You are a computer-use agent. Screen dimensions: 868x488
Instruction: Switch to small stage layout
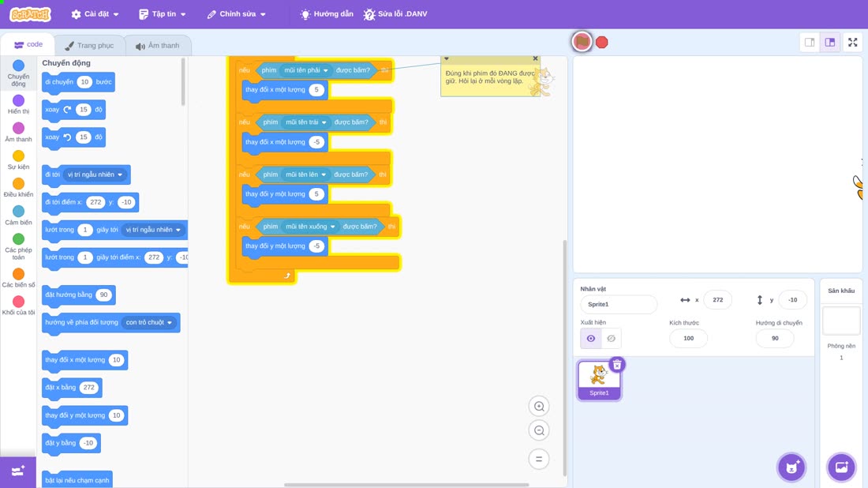[810, 42]
